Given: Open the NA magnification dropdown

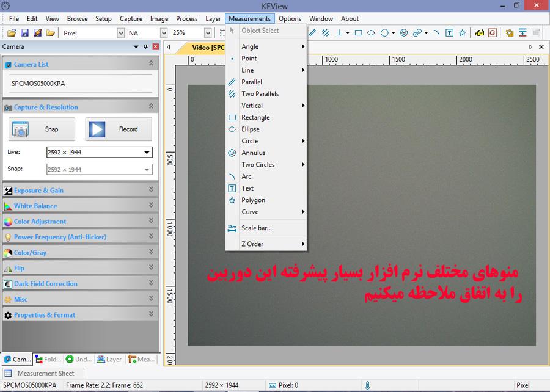Looking at the screenshot, I should click(x=163, y=33).
